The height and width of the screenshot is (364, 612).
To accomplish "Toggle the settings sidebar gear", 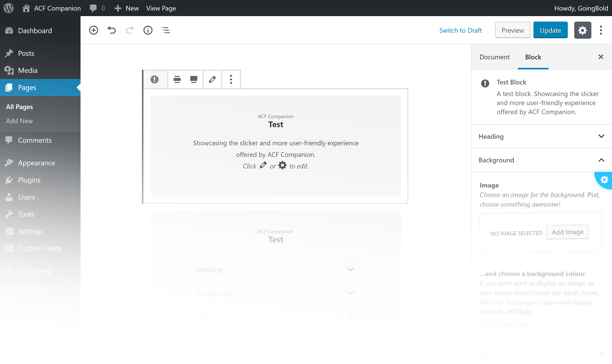I will coord(582,30).
